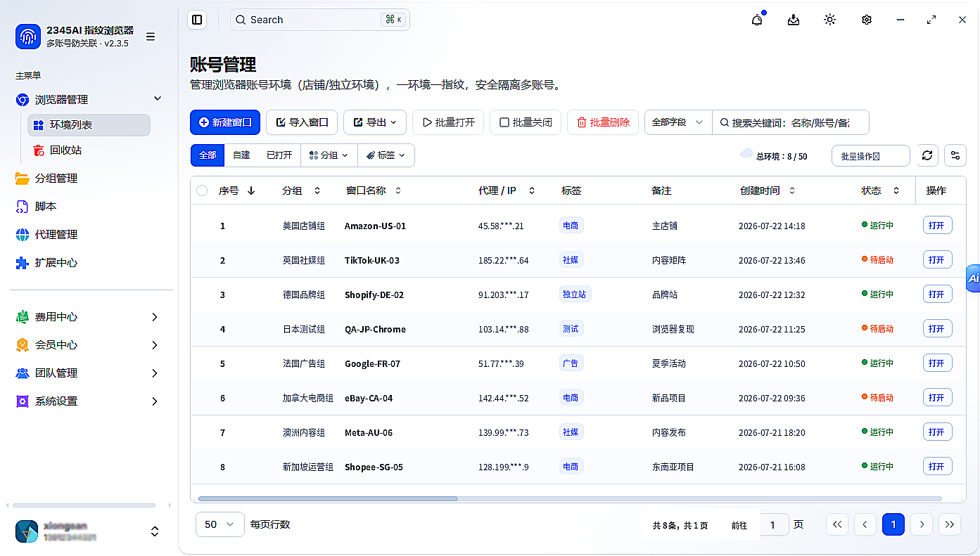Focus the top Search field

click(x=319, y=20)
